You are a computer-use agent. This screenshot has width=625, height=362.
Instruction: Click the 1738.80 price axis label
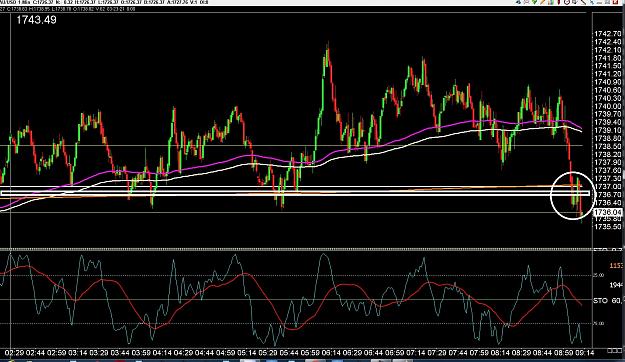tap(607, 138)
